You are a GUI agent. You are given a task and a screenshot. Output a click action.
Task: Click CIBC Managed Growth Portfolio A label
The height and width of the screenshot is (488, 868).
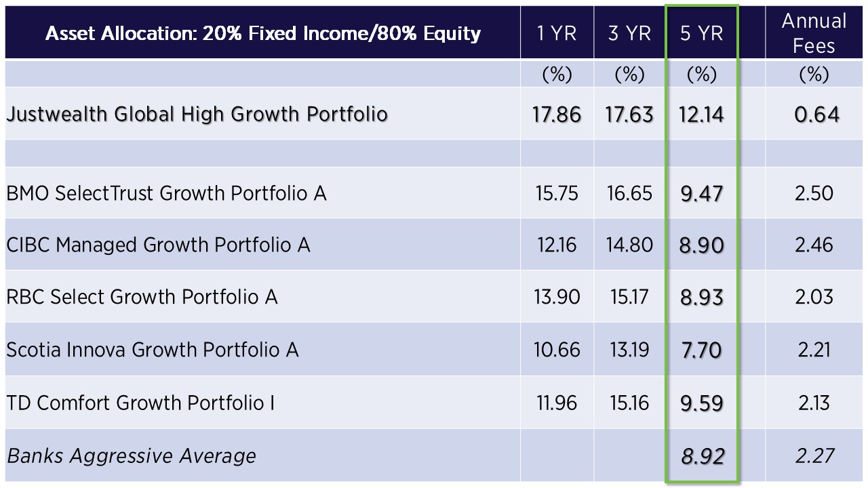tap(158, 245)
